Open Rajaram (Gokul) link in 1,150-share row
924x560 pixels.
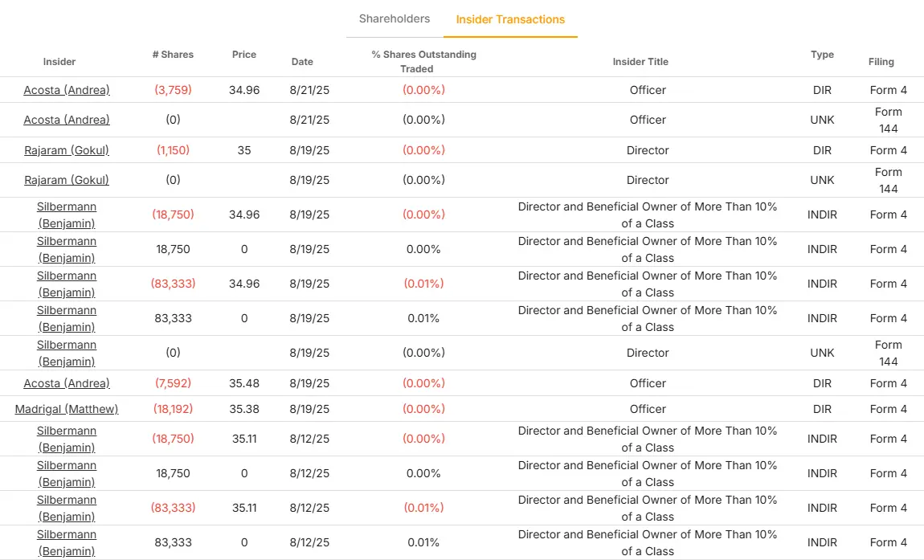click(67, 150)
